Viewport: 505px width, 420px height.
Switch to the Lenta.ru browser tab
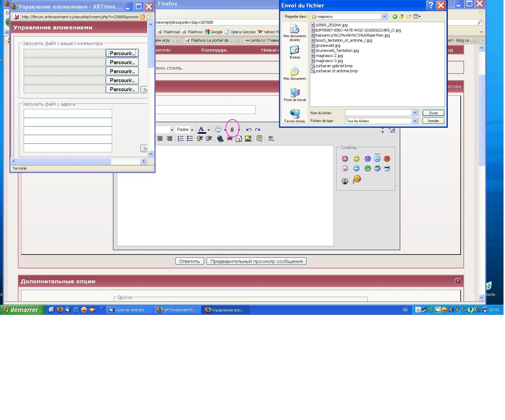(261, 40)
